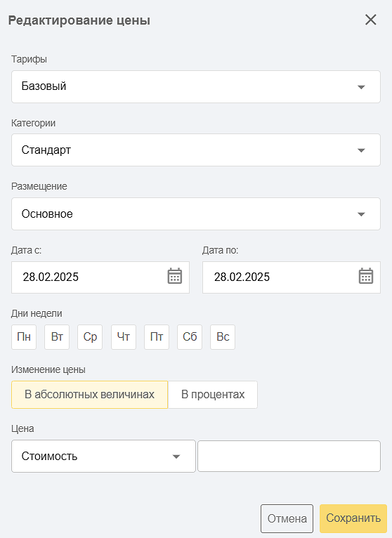
Task: Focus the empty price value field
Action: tap(289, 457)
